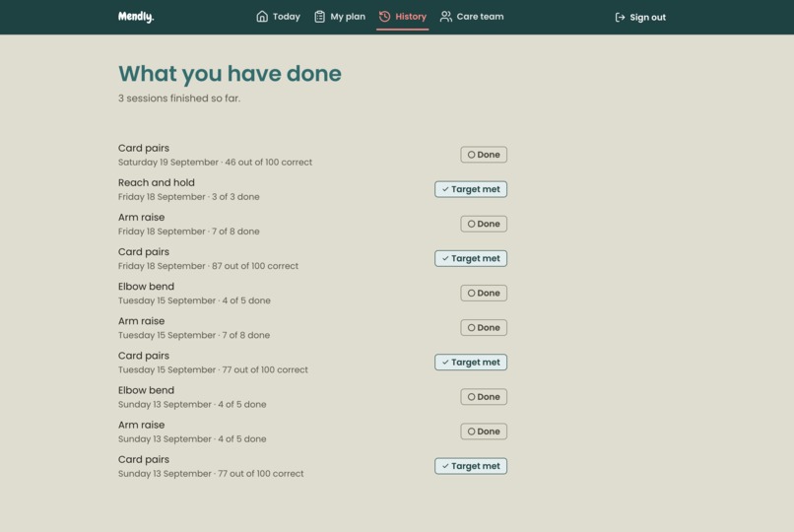The height and width of the screenshot is (532, 794).
Task: Click 'Tuesday 15 September · 77 out of 100 correct'
Action: click(213, 370)
